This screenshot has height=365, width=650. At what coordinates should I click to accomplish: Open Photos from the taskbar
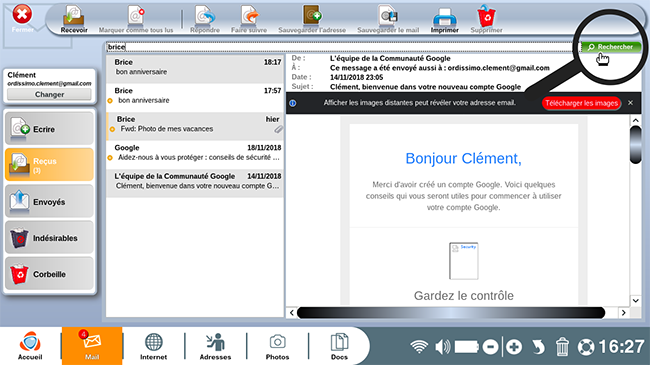pos(277,346)
